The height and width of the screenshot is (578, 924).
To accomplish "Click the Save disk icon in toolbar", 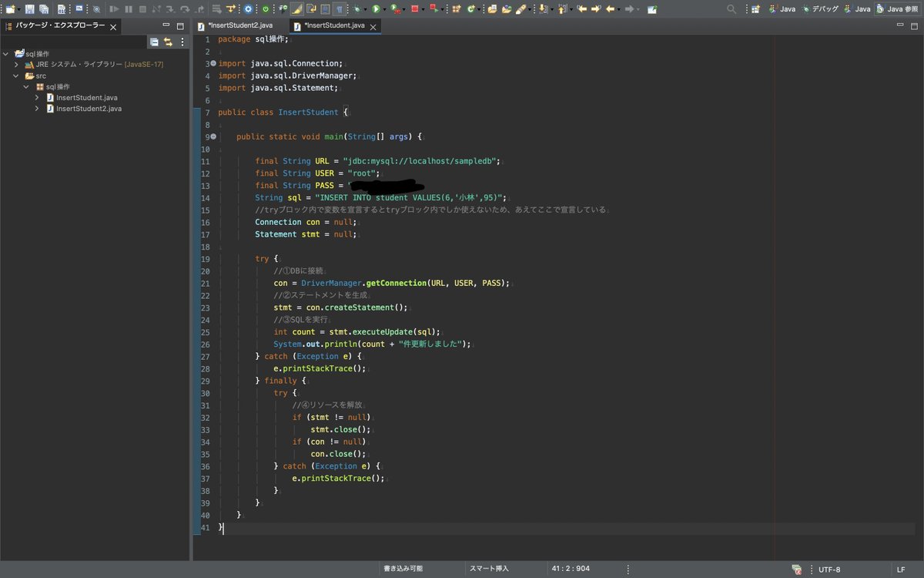I will click(30, 9).
